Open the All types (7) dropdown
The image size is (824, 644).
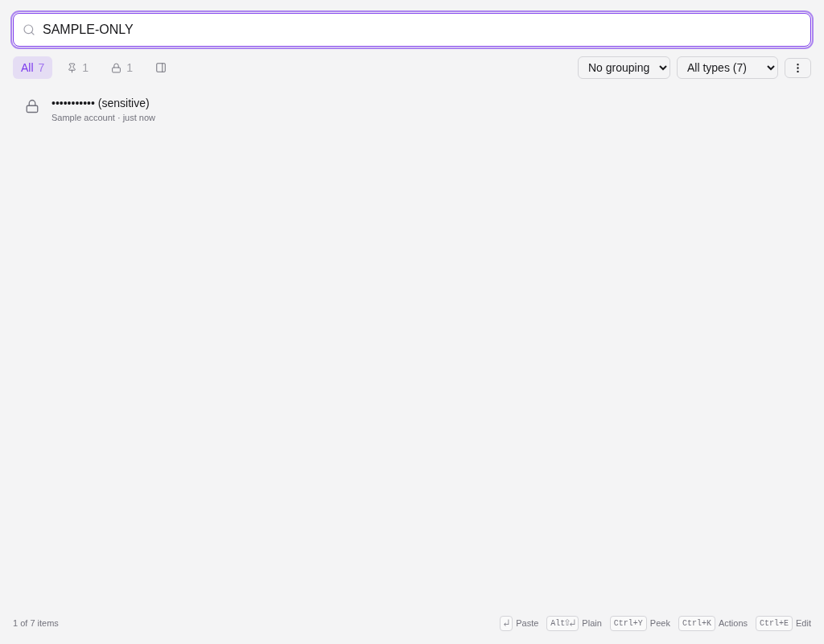tap(727, 68)
